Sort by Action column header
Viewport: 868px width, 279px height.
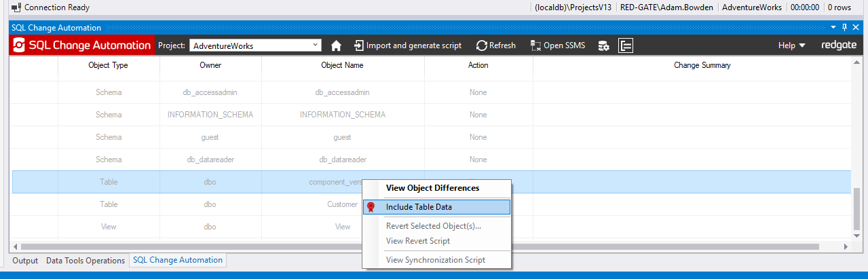tap(478, 65)
